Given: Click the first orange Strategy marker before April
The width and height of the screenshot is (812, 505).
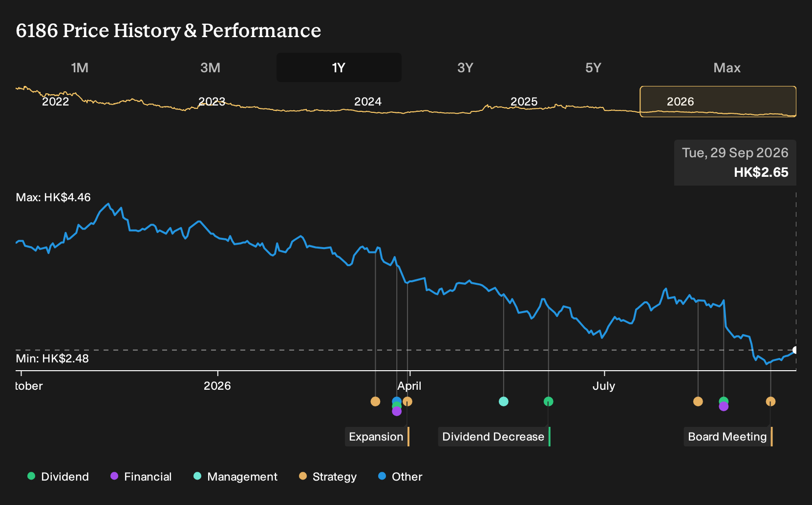Looking at the screenshot, I should point(375,401).
